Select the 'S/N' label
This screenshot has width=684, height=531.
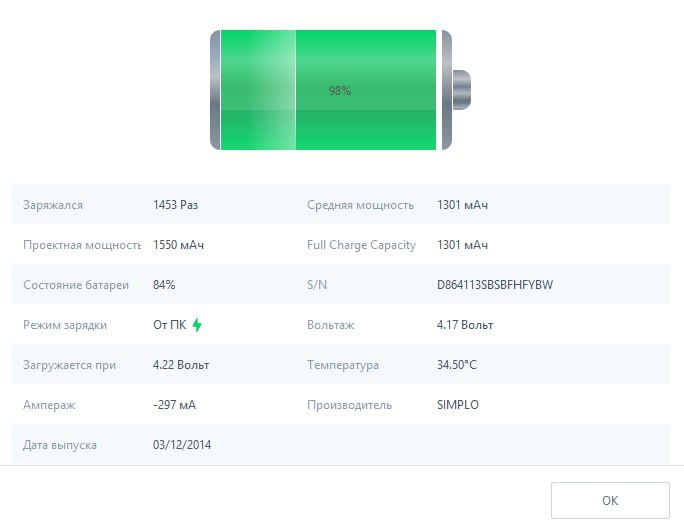click(317, 285)
